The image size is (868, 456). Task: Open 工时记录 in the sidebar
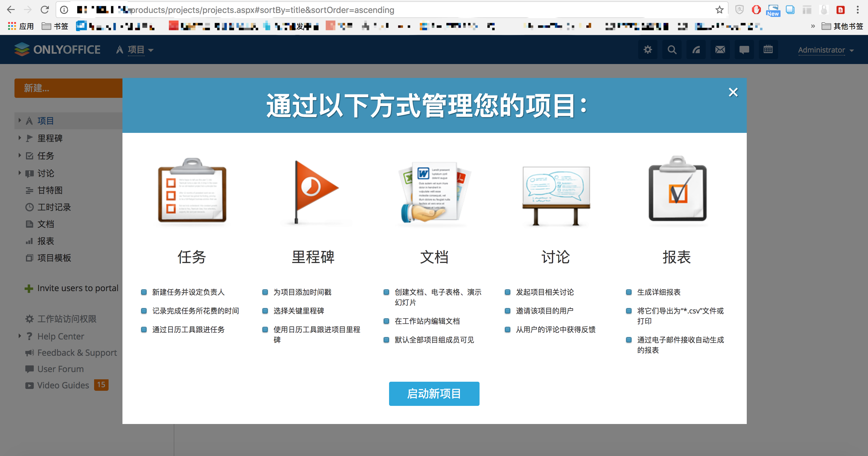54,207
